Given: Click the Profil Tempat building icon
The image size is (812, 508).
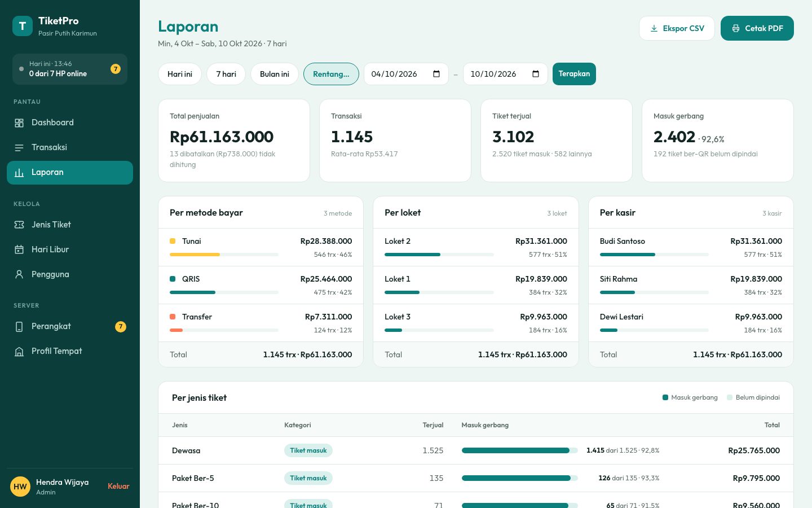Looking at the screenshot, I should (19, 351).
